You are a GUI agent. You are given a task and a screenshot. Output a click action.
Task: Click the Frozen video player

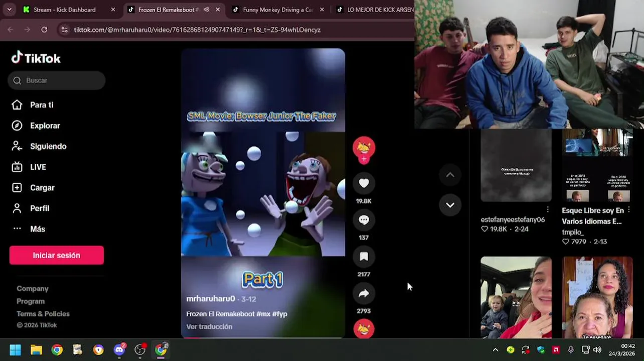(263, 193)
